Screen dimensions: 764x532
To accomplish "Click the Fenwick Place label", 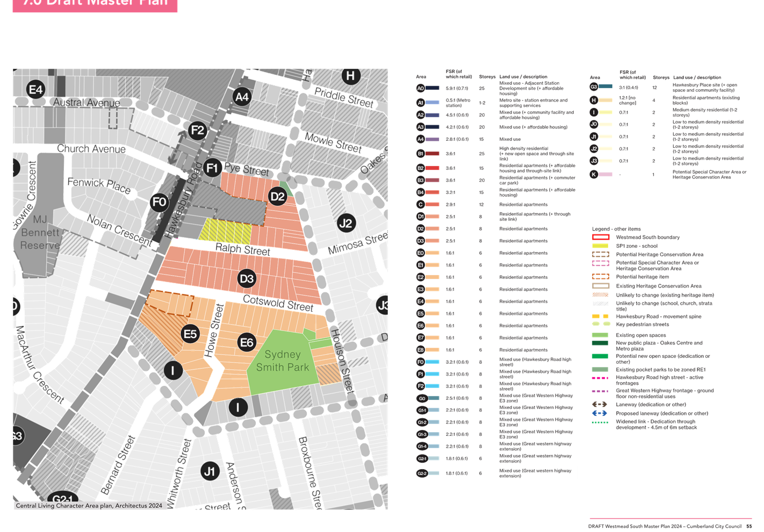I will point(99,185).
